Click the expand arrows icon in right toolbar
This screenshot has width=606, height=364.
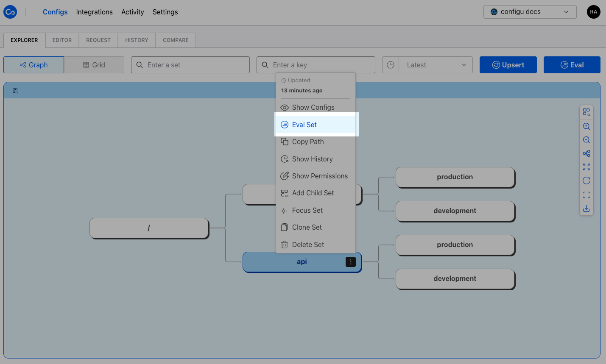[586, 167]
